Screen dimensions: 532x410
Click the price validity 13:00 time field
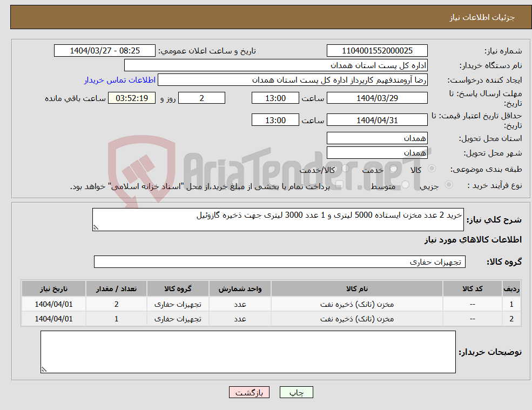[275, 120]
